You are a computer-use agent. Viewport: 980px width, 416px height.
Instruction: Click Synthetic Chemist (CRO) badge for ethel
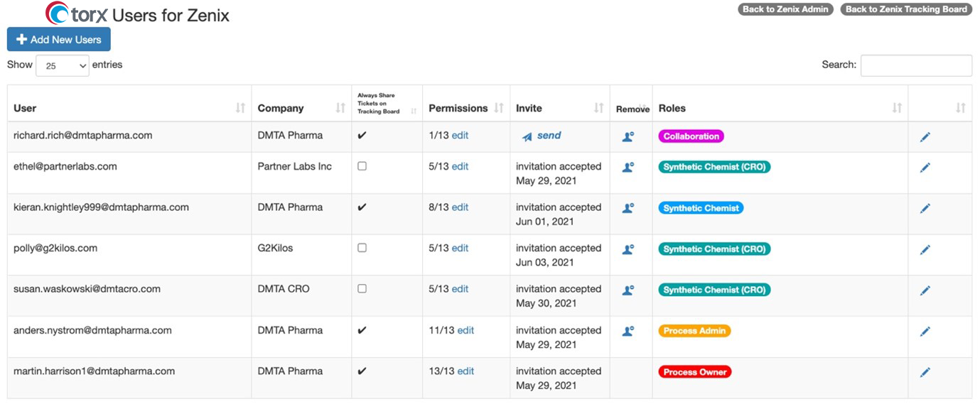[715, 167]
